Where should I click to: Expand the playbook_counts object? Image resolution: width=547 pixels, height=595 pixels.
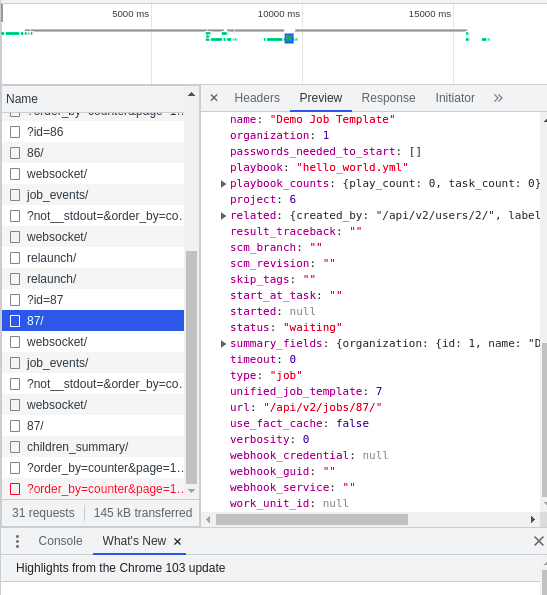pyautogui.click(x=223, y=184)
